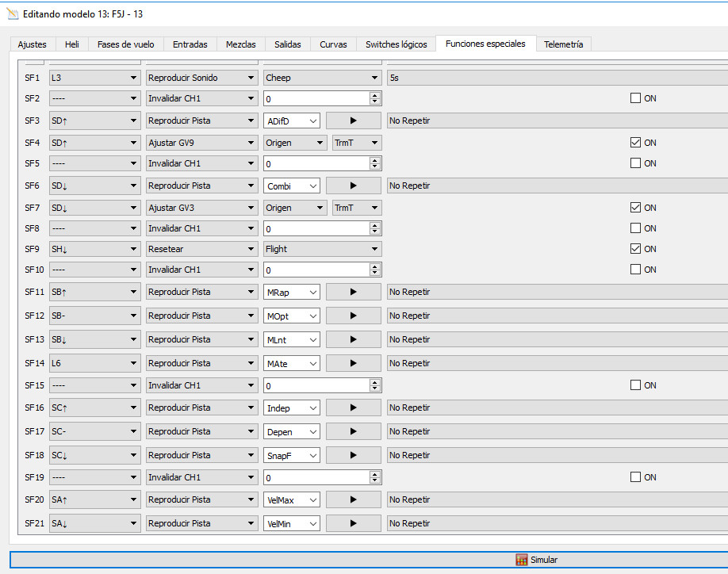Screen dimensions: 728x574
Task: Enable the ON checkbox for SF2
Action: [635, 98]
